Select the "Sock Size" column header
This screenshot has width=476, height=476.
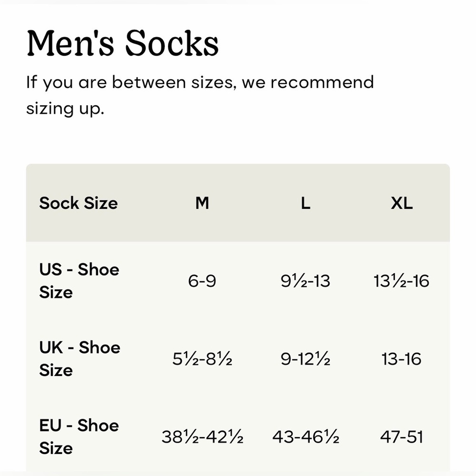[78, 203]
